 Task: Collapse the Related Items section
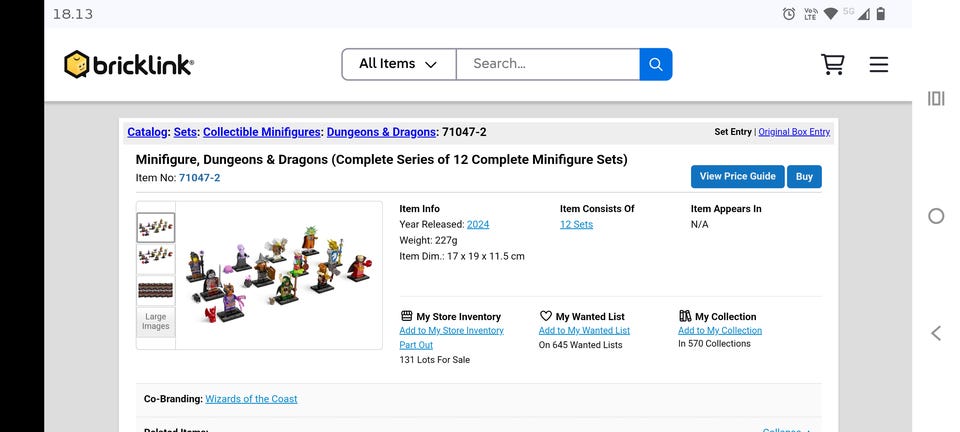click(786, 430)
